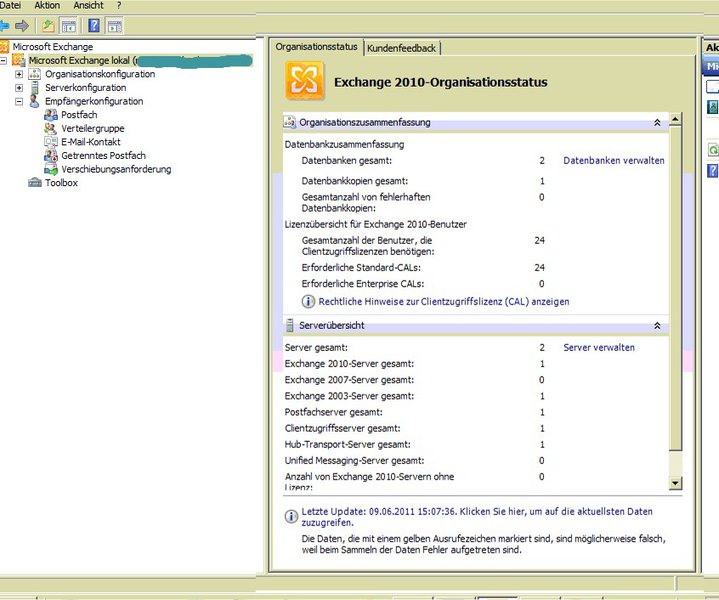Image resolution: width=719 pixels, height=600 pixels.
Task: Collapse the Organisationszusammenfassung section chevron
Action: 657,122
